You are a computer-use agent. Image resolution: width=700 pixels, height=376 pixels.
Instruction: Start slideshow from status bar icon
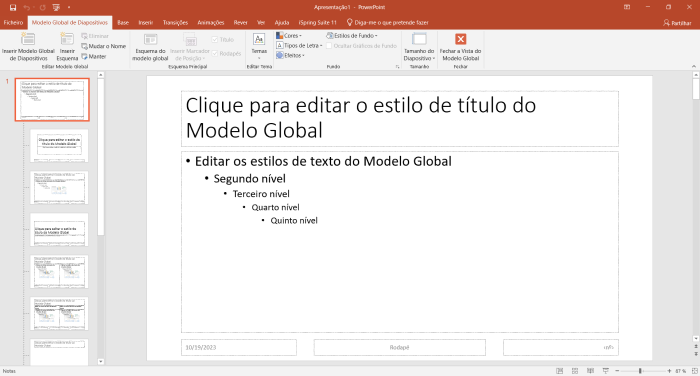pyautogui.click(x=606, y=371)
